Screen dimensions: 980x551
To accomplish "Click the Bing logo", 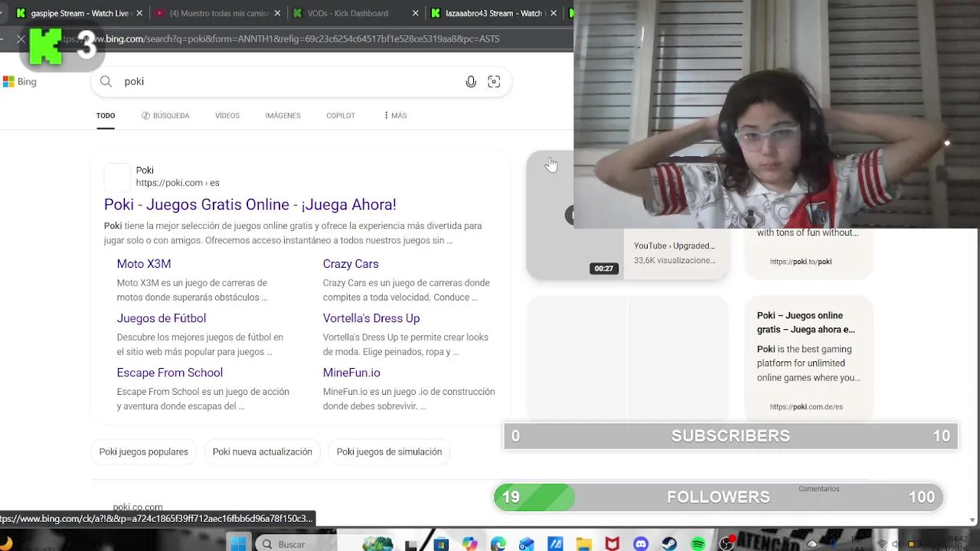I will pos(20,82).
